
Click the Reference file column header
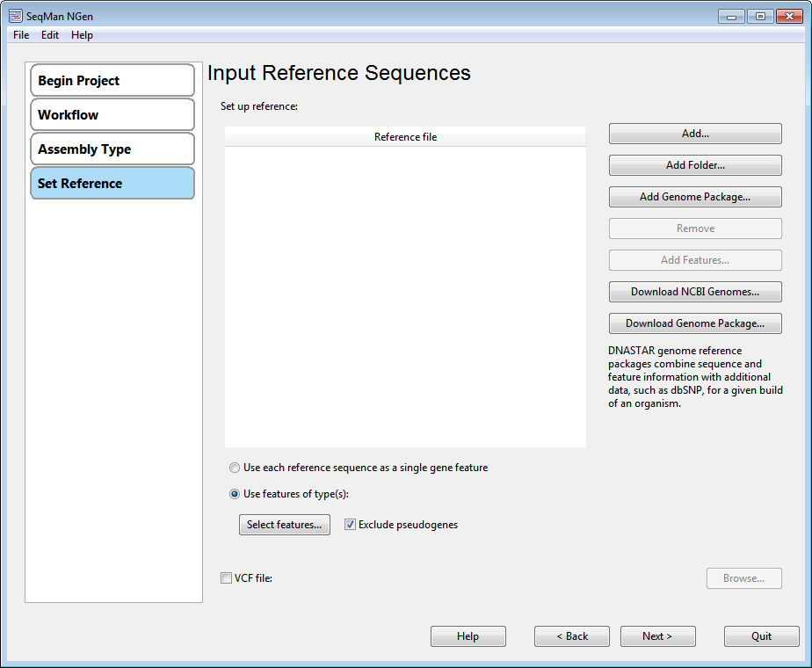point(405,137)
